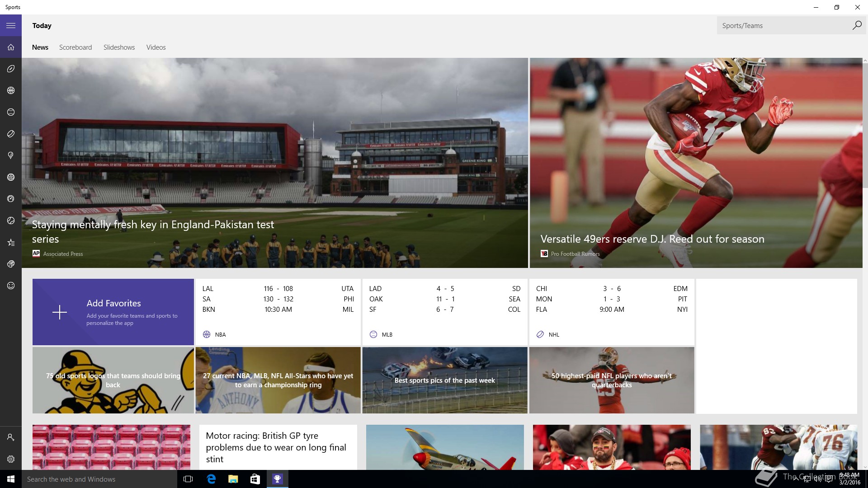The height and width of the screenshot is (488, 868).
Task: Open the MLB baseball sidebar icon
Action: (x=11, y=112)
